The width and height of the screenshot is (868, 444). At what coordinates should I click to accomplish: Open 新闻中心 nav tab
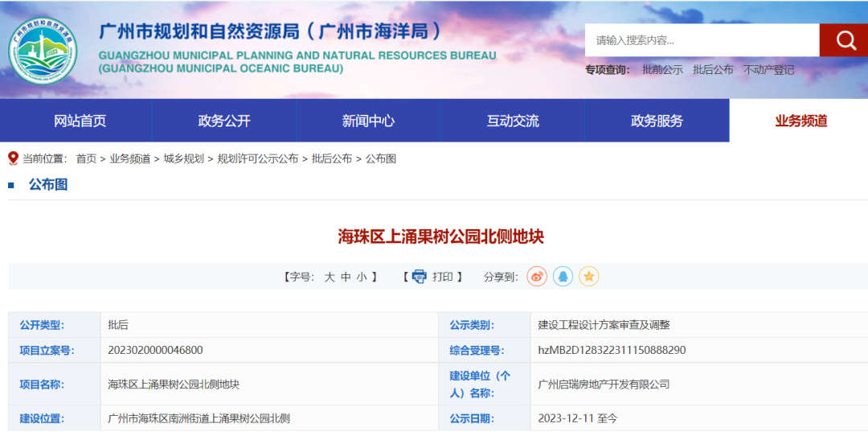click(x=368, y=121)
